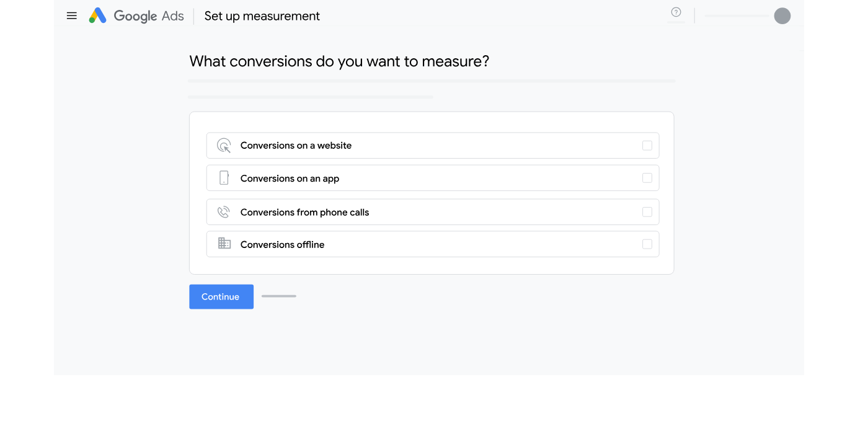The height and width of the screenshot is (434, 868).
Task: Check the Conversions on a website checkbox
Action: coord(647,146)
